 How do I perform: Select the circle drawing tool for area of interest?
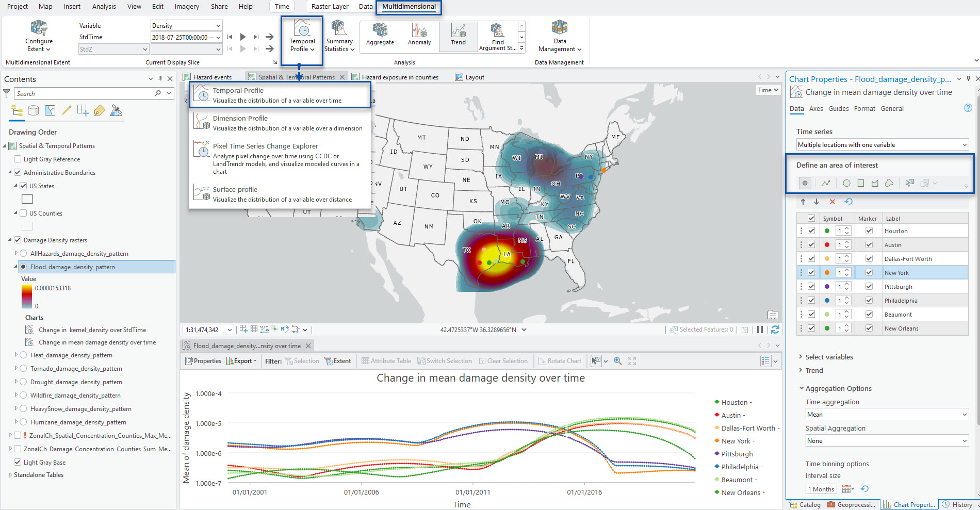[846, 183]
